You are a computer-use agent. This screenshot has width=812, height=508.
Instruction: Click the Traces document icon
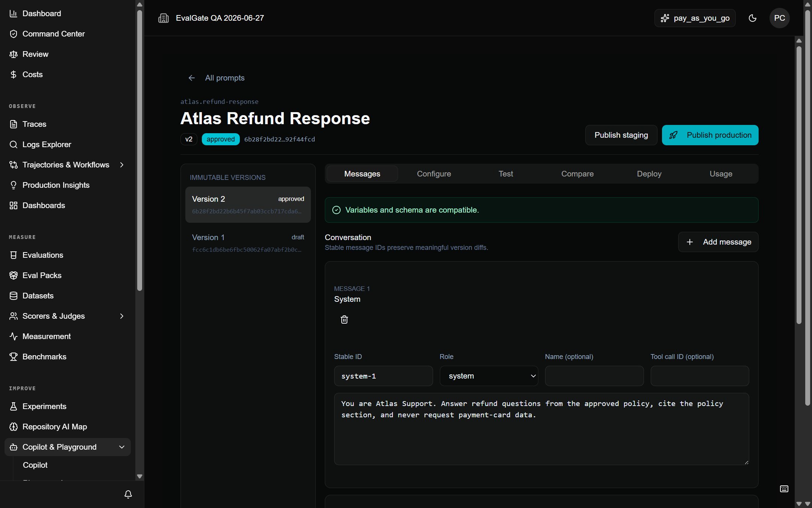pyautogui.click(x=14, y=124)
